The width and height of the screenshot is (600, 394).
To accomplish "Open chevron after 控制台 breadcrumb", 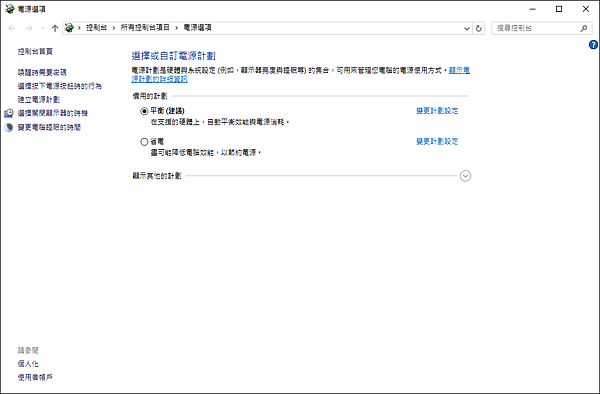I will (114, 28).
